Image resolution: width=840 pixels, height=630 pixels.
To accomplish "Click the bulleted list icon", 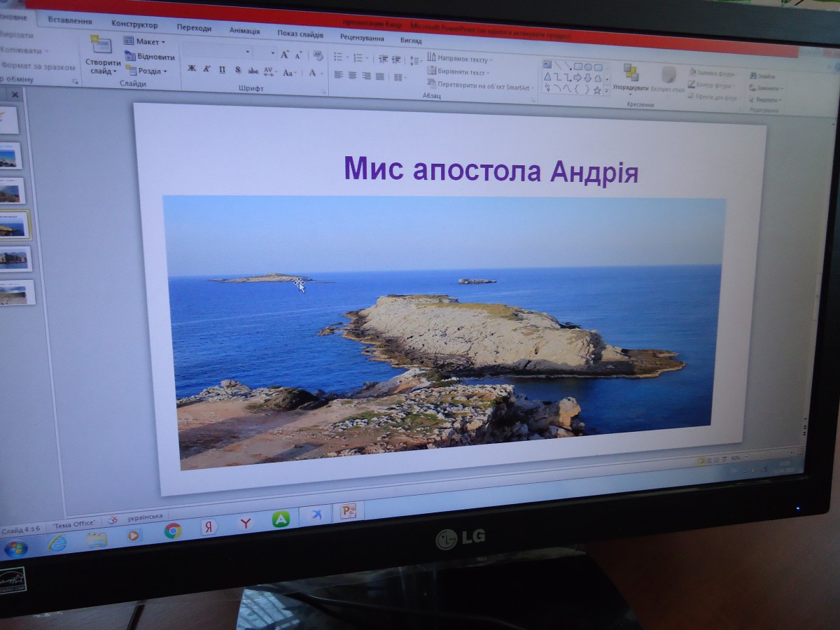I will [339, 57].
